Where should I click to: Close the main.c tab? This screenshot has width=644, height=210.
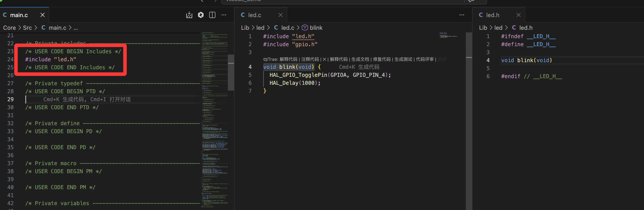43,15
